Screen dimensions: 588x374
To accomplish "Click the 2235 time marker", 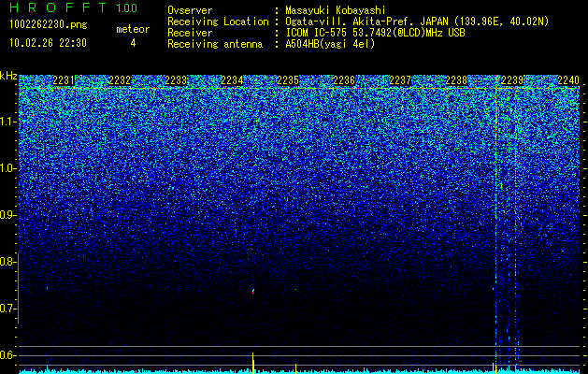I will [x=288, y=80].
